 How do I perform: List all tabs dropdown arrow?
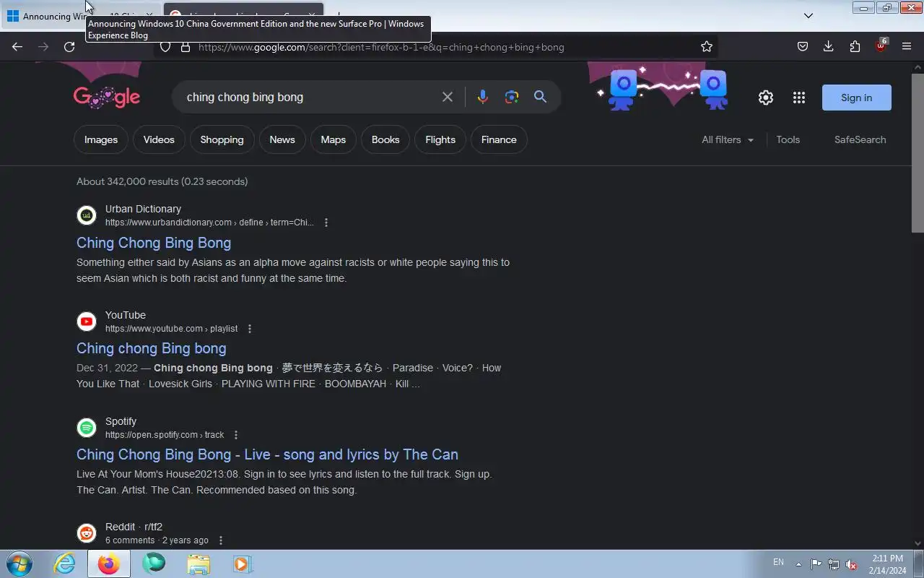pos(808,15)
